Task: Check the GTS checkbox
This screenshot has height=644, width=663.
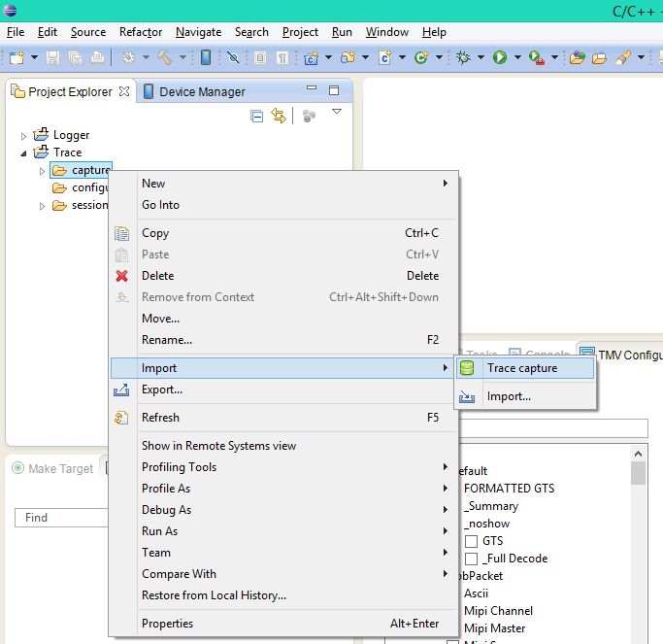Action: pyautogui.click(x=471, y=541)
